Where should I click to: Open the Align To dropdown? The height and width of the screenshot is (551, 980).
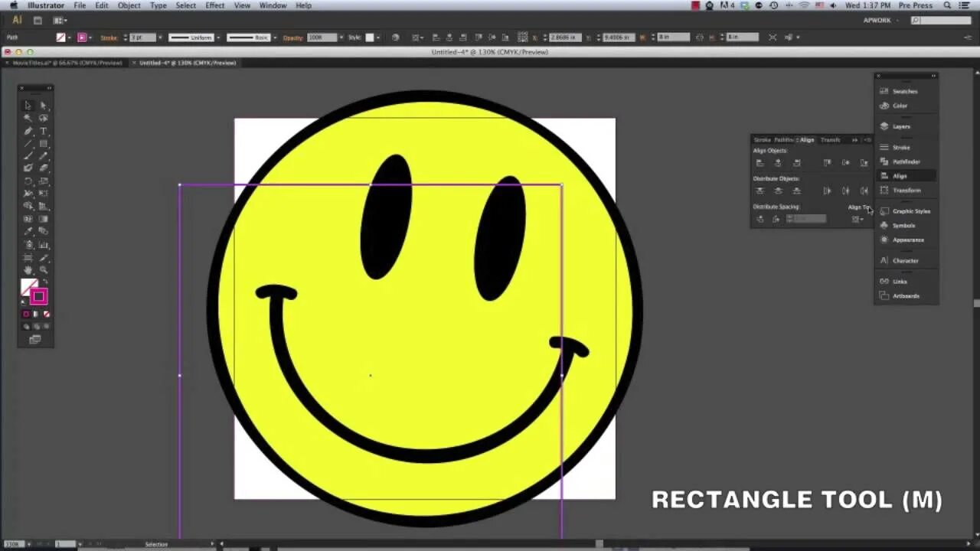click(858, 220)
